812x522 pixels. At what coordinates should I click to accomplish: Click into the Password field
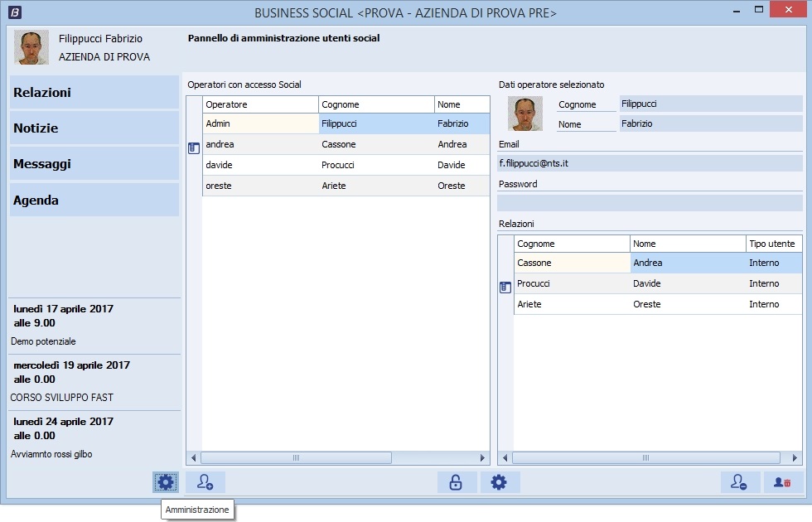(650, 203)
